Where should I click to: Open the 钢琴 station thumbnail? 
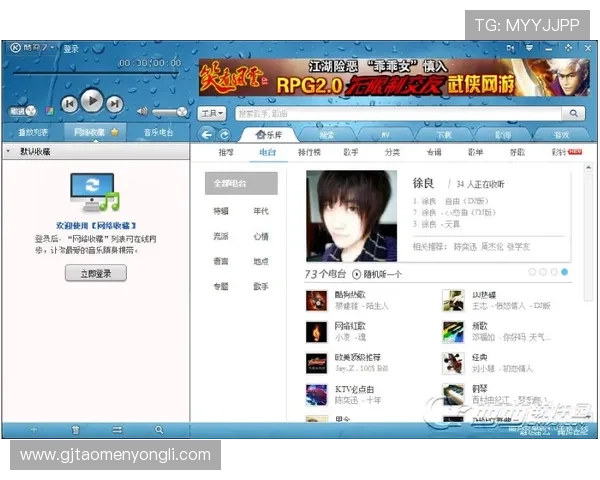[x=453, y=395]
